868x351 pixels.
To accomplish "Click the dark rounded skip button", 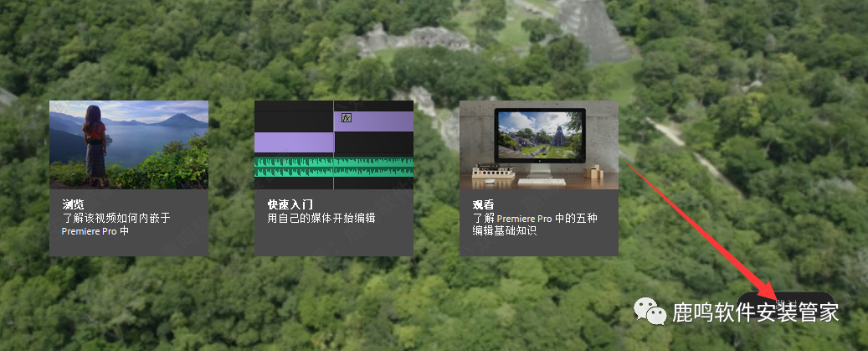I will pos(786,304).
